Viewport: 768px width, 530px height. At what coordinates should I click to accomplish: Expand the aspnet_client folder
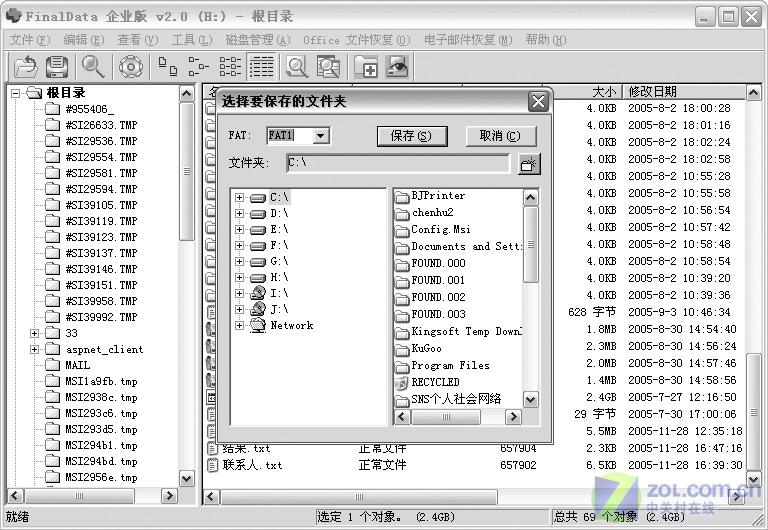[34, 350]
